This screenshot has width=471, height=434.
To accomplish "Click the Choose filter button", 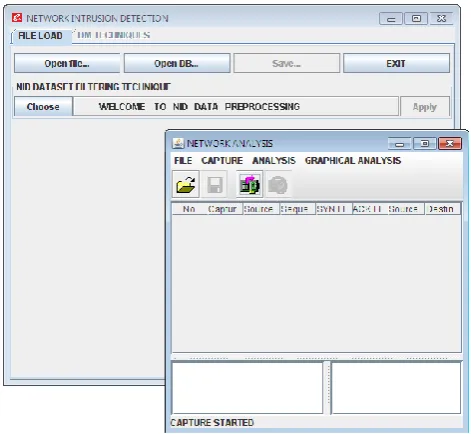I will (x=43, y=107).
